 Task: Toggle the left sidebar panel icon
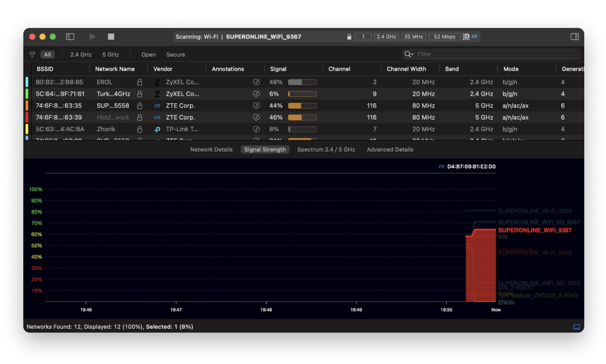[x=70, y=36]
